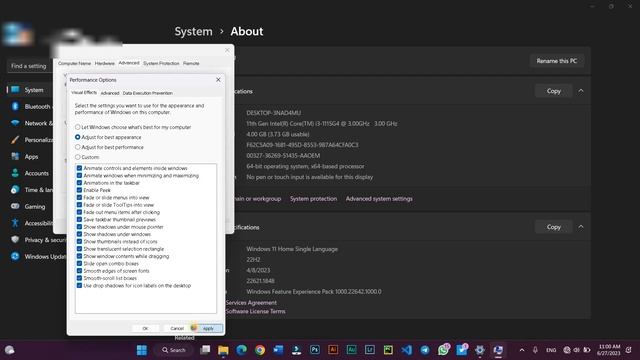This screenshot has height=360, width=640.
Task: Open Telegram from the taskbar
Action: point(425,350)
